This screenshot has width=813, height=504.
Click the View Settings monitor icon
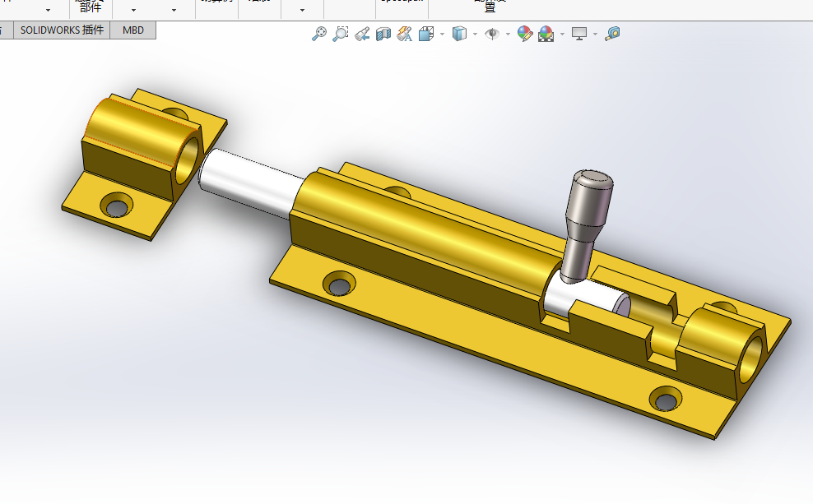(579, 34)
